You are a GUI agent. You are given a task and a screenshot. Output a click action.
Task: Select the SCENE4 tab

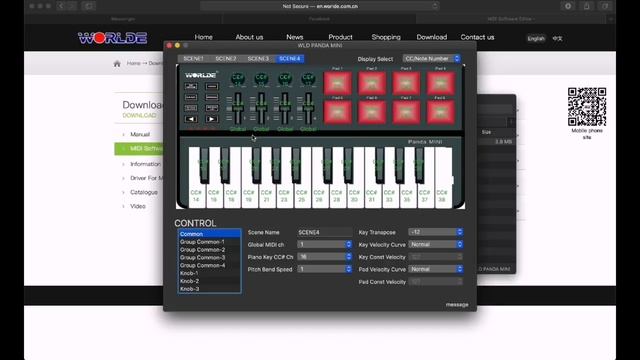(x=290, y=59)
